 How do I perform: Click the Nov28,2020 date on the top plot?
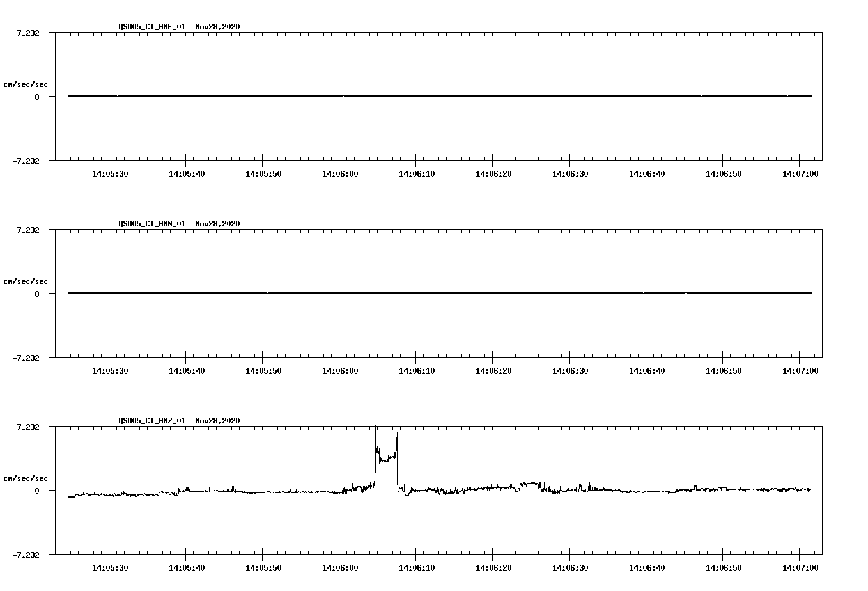coord(217,27)
